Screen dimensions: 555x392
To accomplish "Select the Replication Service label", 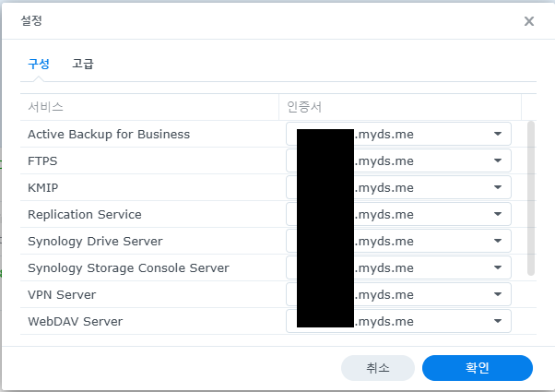I will 85,215.
